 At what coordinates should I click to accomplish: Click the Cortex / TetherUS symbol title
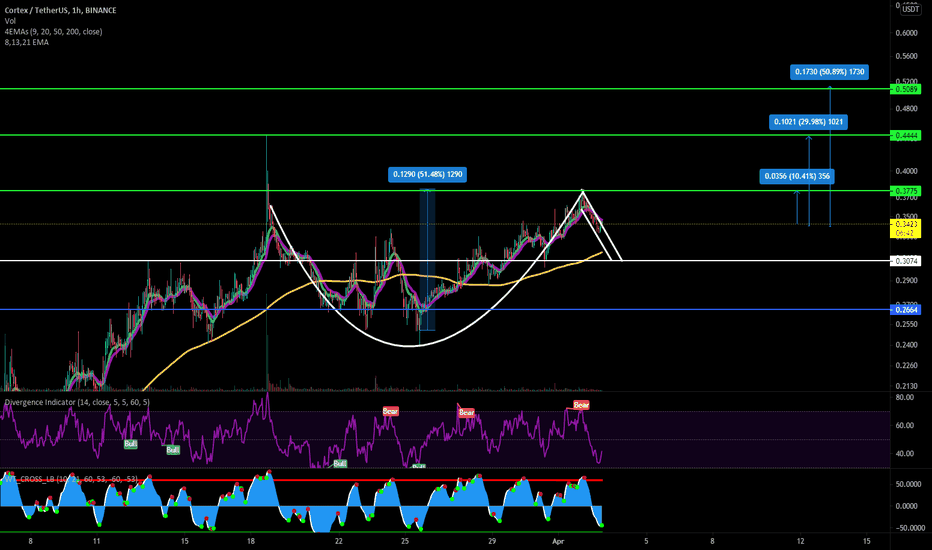click(x=61, y=10)
